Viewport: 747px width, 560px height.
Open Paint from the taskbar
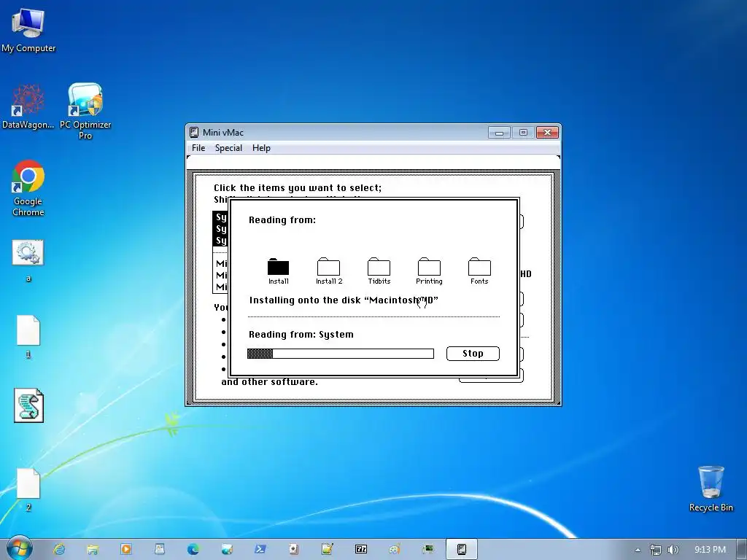point(395,549)
